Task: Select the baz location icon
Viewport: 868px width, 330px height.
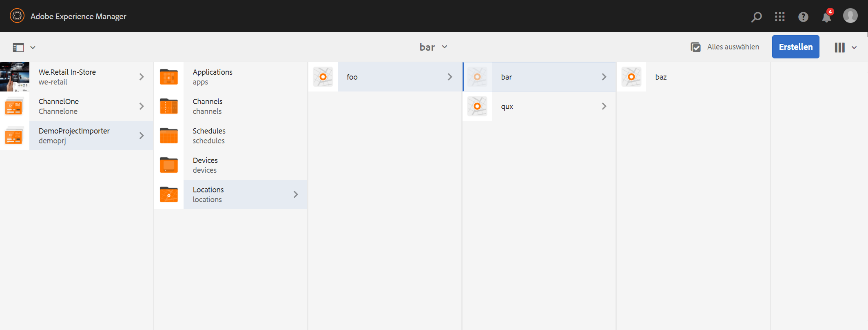Action: [631, 77]
